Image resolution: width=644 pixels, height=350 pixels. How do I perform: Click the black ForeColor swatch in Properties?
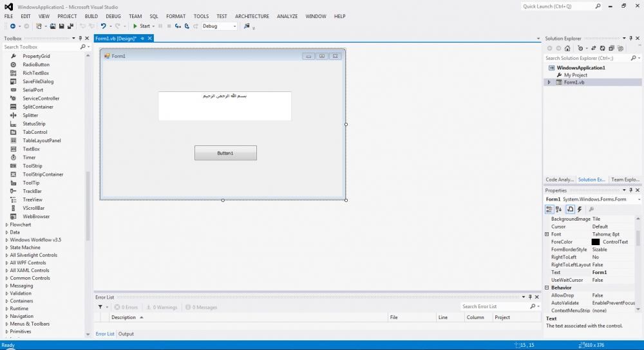596,242
